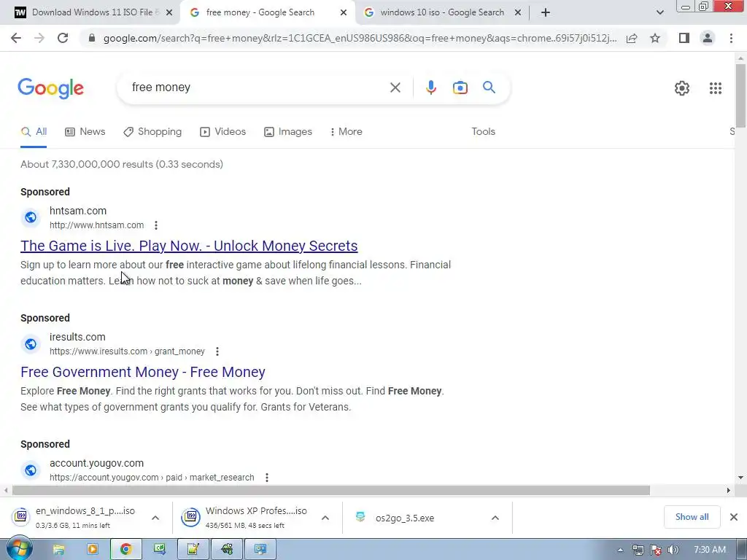The height and width of the screenshot is (560, 747).
Task: Open ad options for yougov.com result
Action: pyautogui.click(x=267, y=477)
